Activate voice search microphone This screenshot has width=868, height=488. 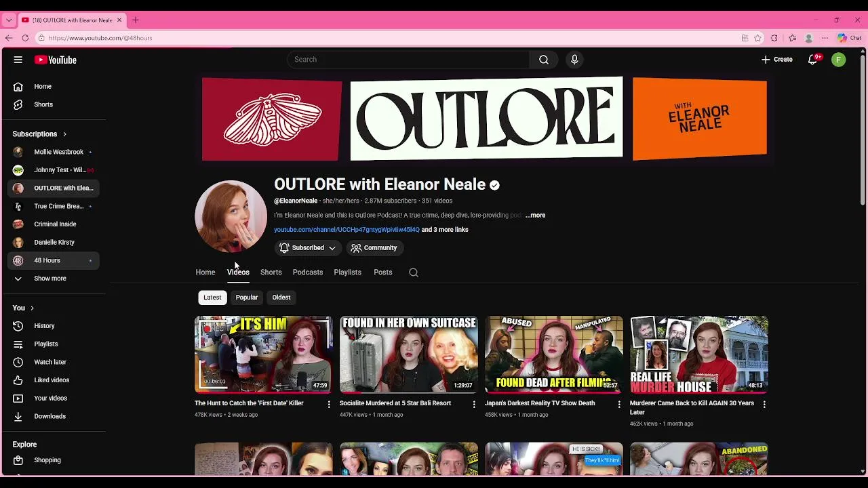coord(574,60)
